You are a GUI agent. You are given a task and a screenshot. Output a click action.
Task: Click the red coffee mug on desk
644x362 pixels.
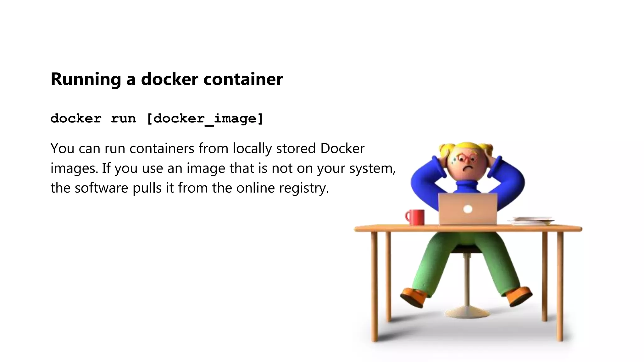pyautogui.click(x=415, y=217)
